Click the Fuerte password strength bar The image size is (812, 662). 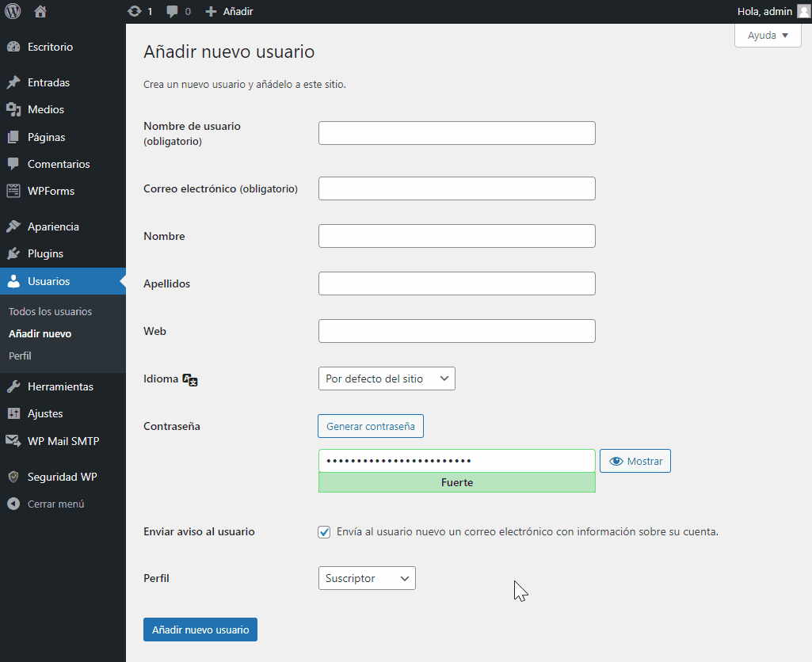456,482
